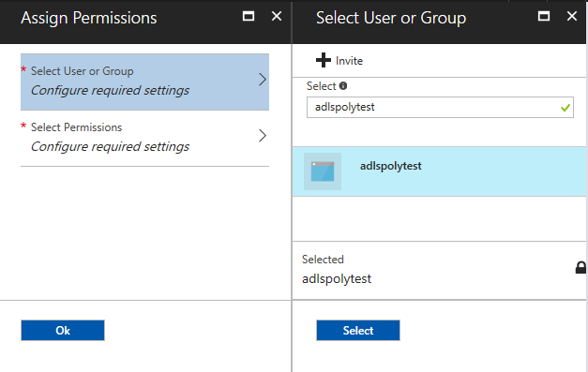This screenshot has width=588, height=372.
Task: Click the Selected label text
Action: 323,260
